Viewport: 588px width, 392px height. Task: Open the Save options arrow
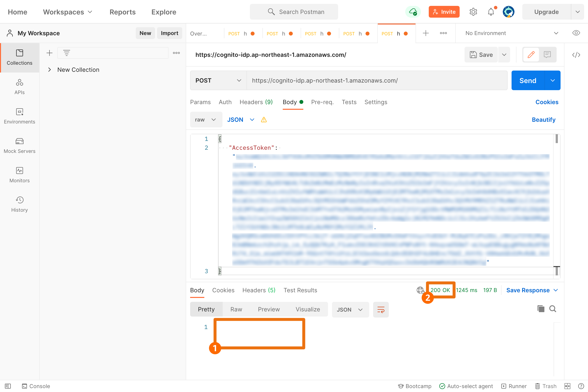(504, 54)
